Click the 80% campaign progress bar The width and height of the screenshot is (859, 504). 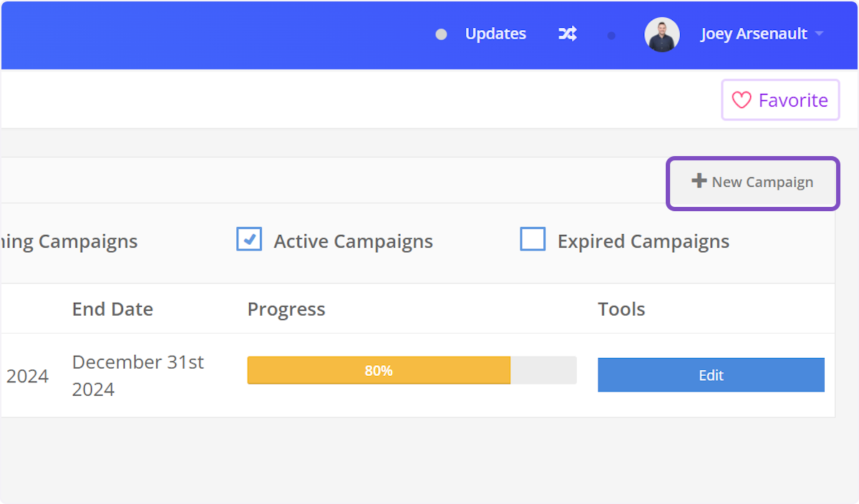tap(412, 371)
